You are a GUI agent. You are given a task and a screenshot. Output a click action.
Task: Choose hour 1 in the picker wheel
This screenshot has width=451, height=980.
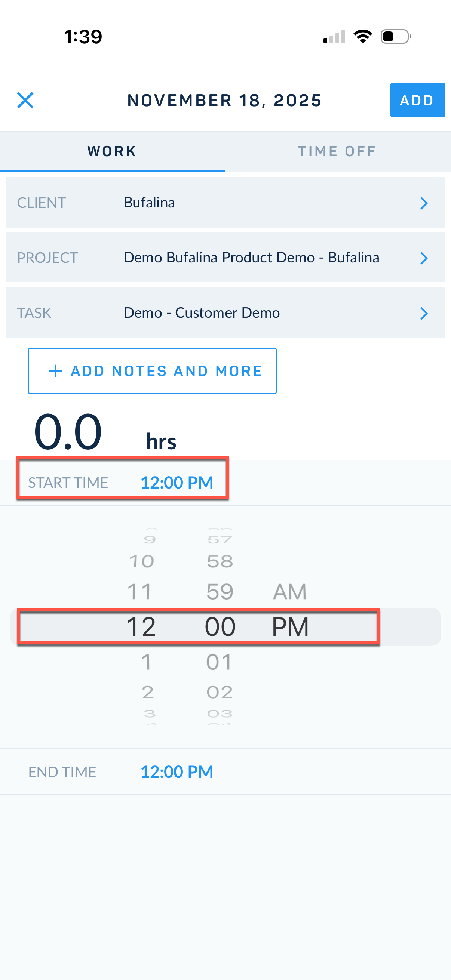click(x=146, y=662)
